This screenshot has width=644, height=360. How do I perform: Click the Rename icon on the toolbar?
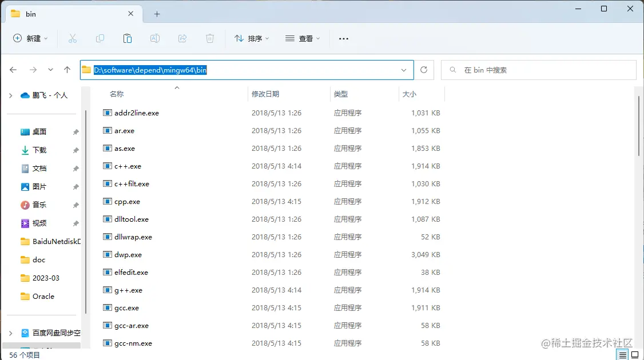pos(154,38)
